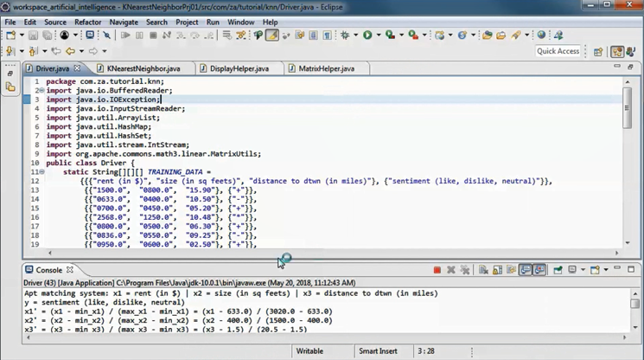The height and width of the screenshot is (360, 644).
Task: Open the Run button dropdown arrow
Action: click(x=378, y=35)
